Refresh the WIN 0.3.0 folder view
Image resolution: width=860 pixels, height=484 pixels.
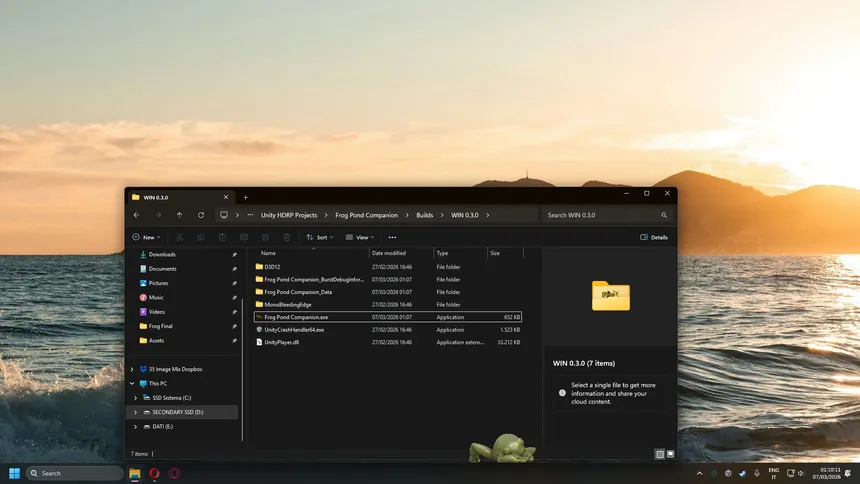coord(201,215)
